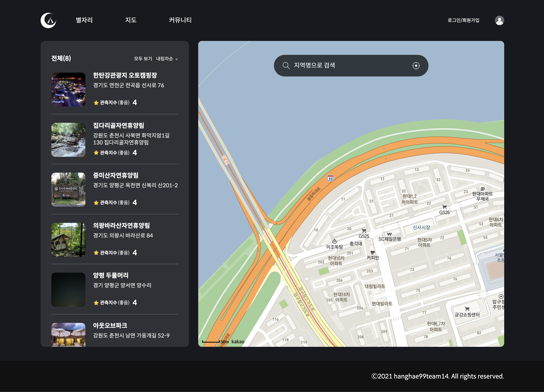
Task: Open the user profile avatar icon
Action: coord(499,20)
